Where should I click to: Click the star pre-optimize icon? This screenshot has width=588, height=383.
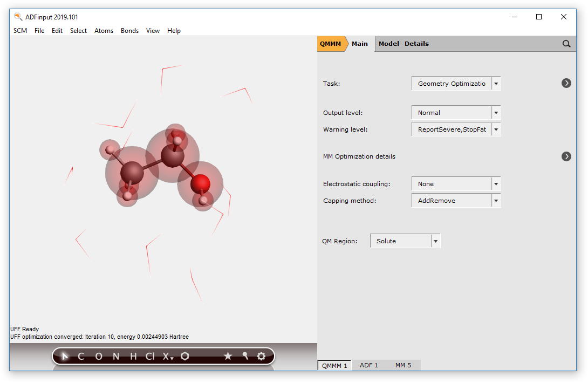click(228, 356)
